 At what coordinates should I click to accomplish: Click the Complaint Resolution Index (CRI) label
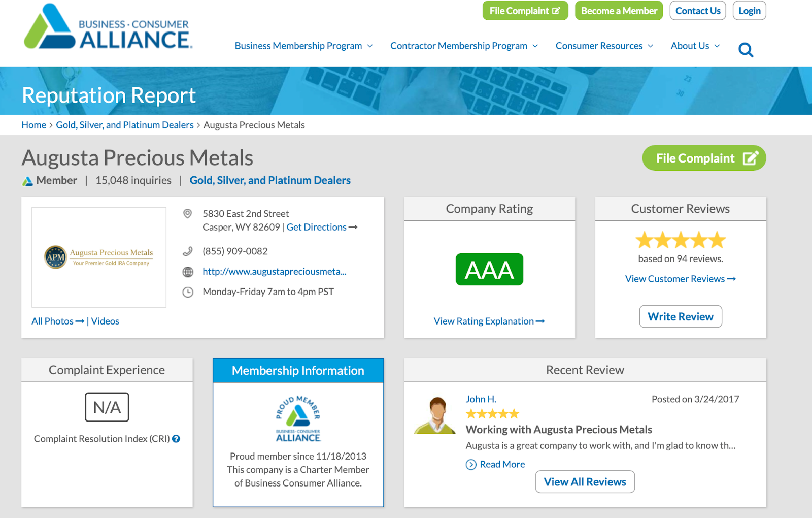click(x=101, y=439)
